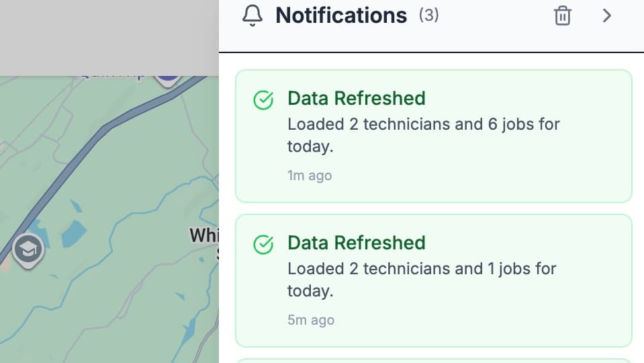
Task: Click the second 'Data Refreshed' heading
Action: tap(356, 243)
